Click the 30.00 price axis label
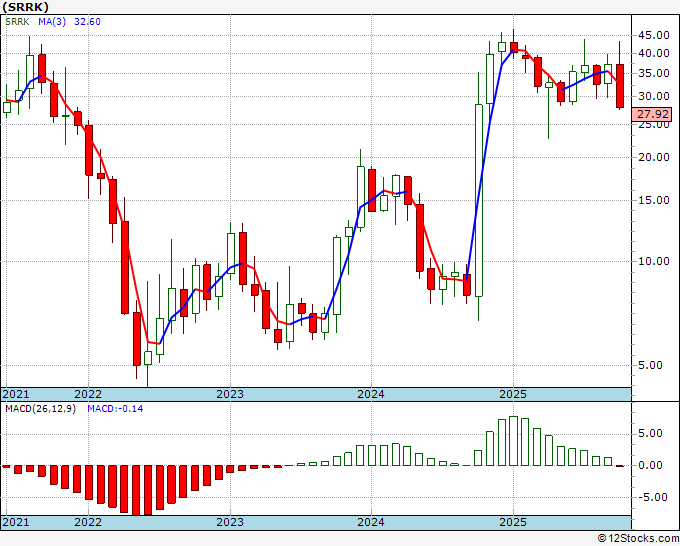The width and height of the screenshot is (680, 546). 654,96
